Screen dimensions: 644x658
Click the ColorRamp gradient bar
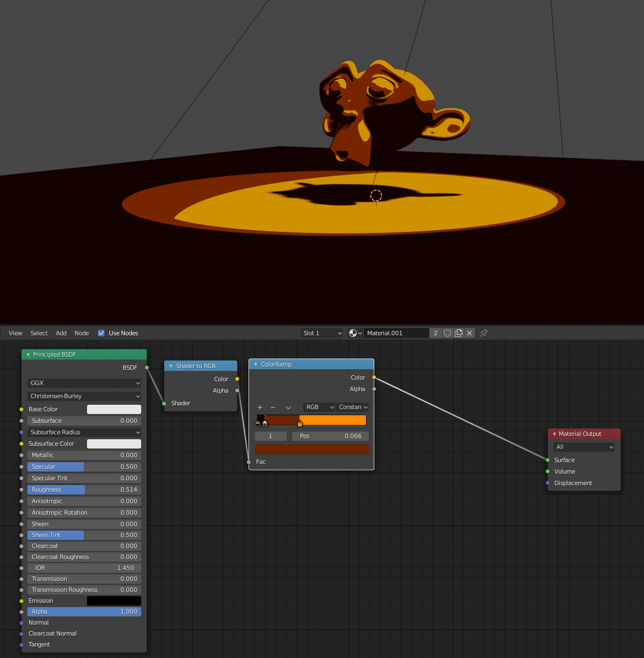pyautogui.click(x=312, y=420)
